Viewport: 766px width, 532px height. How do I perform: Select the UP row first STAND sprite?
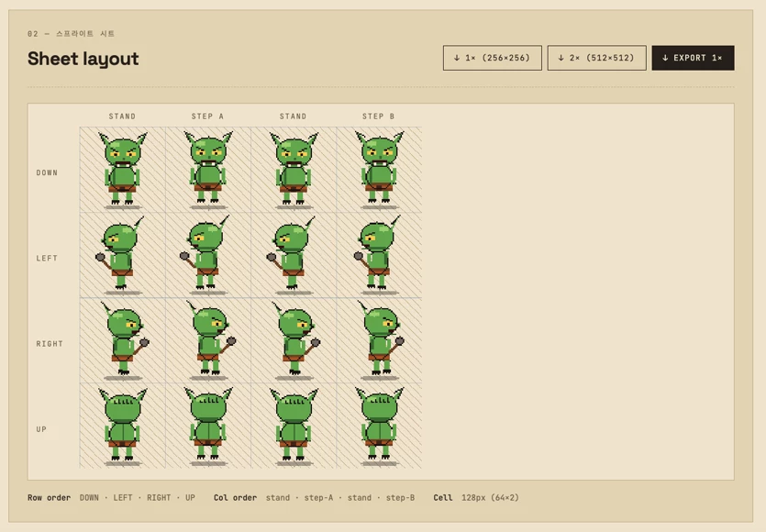[x=123, y=426]
